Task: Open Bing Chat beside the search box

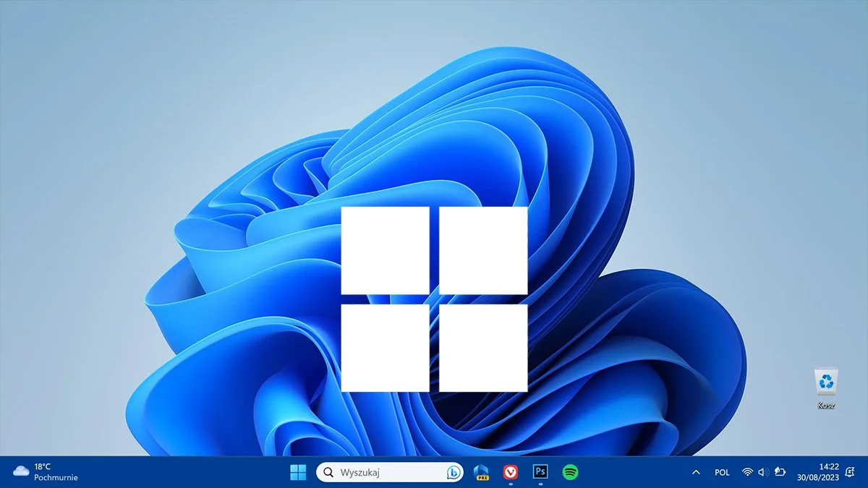Action: [450, 472]
